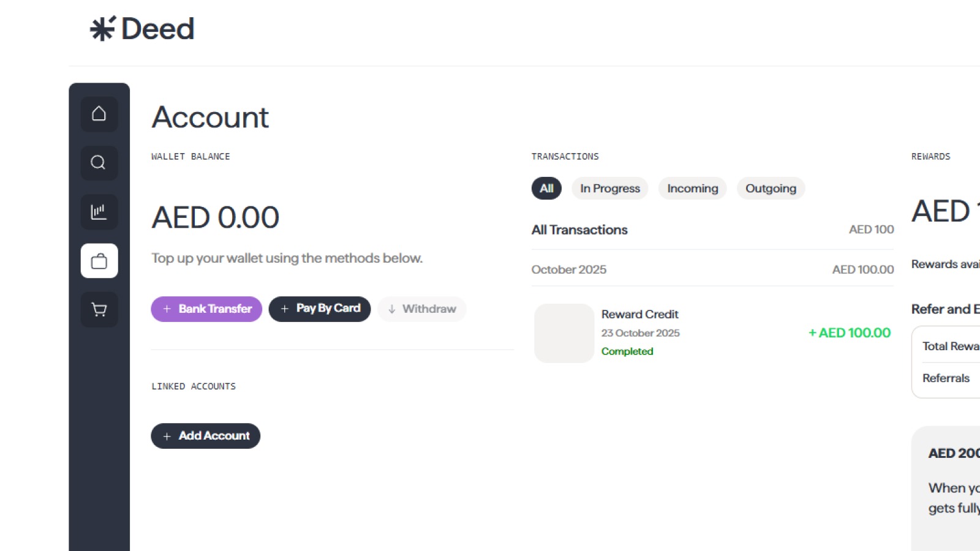Select the active briefcase wallet icon
Image resolution: width=980 pixels, height=551 pixels.
coord(99,261)
